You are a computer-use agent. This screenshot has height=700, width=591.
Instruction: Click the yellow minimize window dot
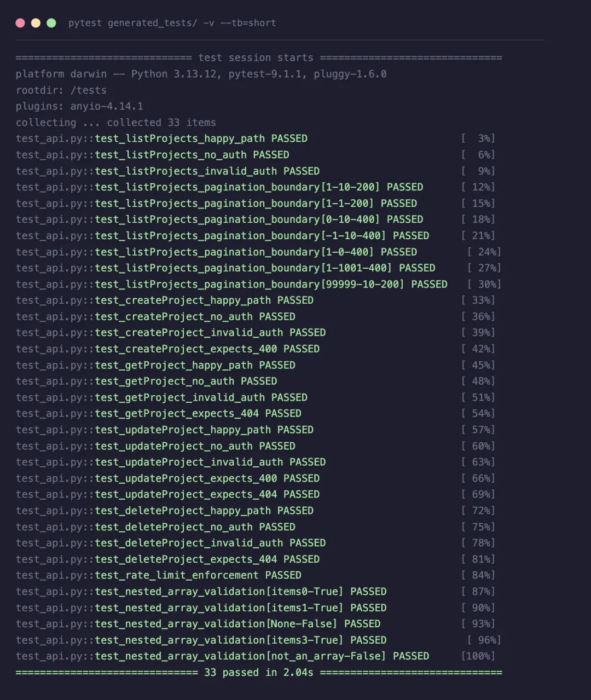pos(36,23)
